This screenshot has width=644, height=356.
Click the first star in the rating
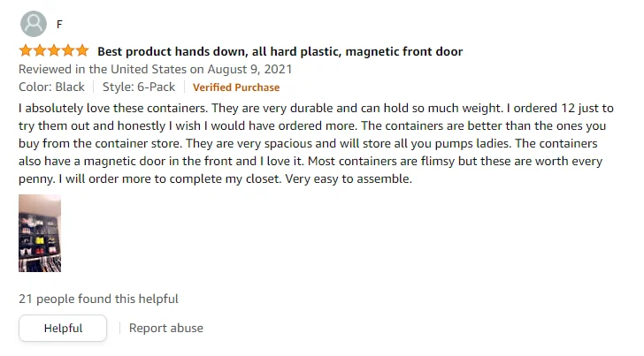(x=26, y=50)
